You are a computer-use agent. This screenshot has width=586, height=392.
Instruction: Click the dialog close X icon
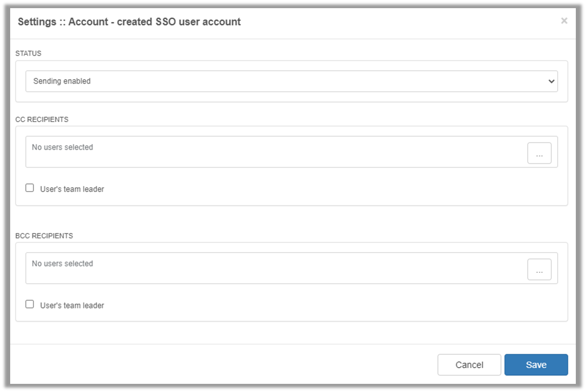pos(564,21)
